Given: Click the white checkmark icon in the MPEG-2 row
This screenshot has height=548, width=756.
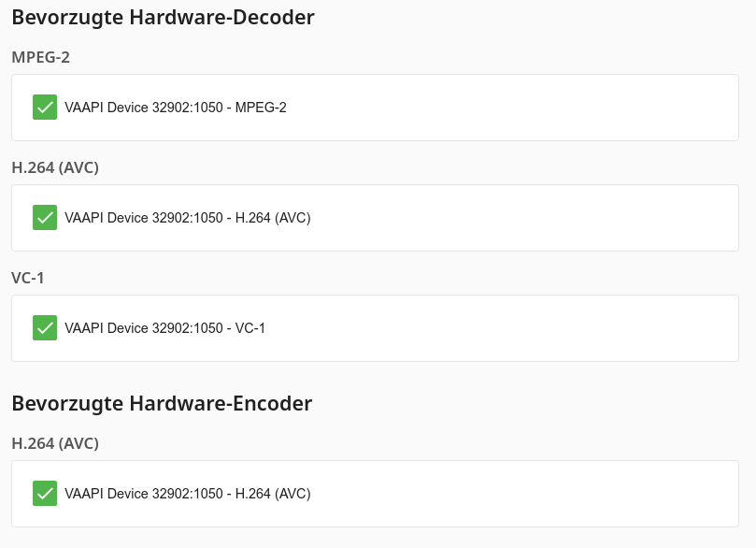Looking at the screenshot, I should pos(45,108).
